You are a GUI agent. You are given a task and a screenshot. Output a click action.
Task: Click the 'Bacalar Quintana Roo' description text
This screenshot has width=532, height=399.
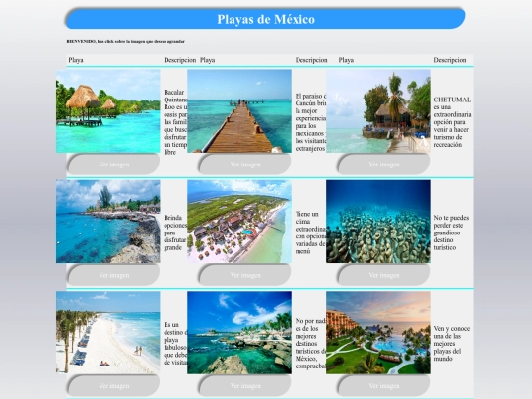175,122
